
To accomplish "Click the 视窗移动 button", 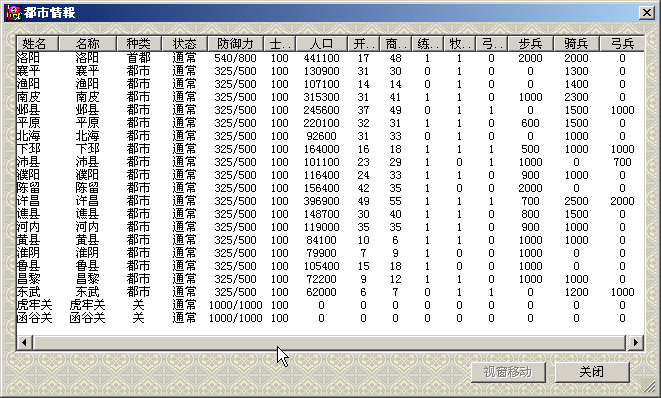I will pos(508,372).
